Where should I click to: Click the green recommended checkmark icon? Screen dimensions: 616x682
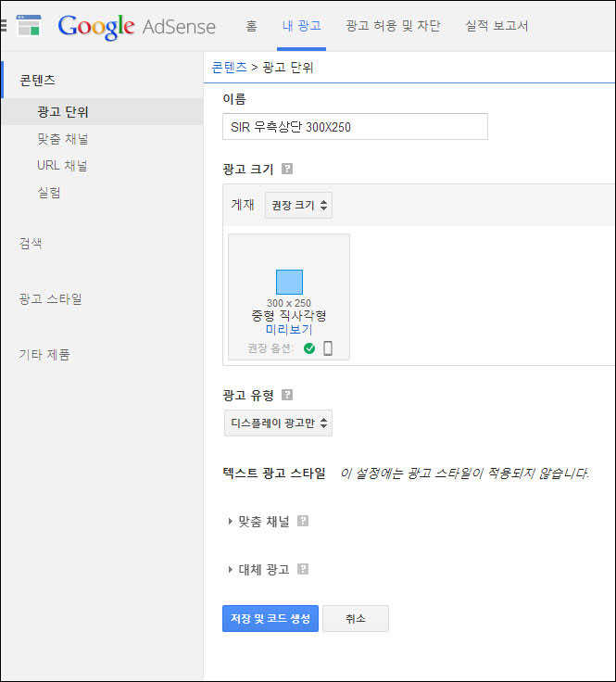tap(309, 348)
